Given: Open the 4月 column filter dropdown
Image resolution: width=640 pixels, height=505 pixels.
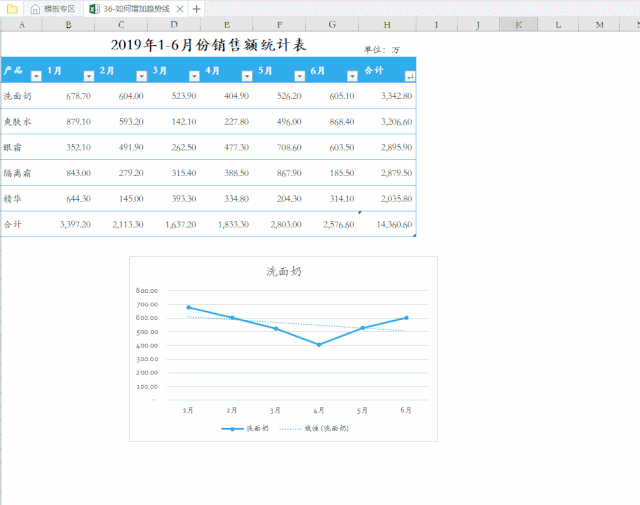Looking at the screenshot, I should click(247, 76).
